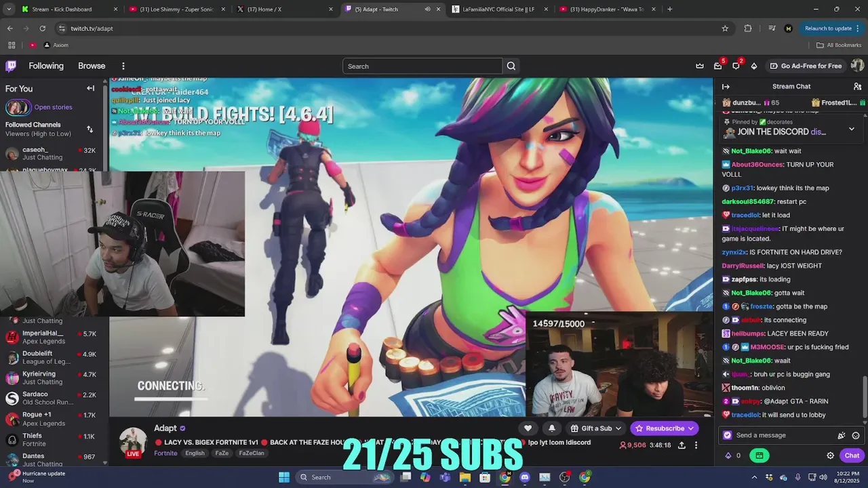
Task: Go to the Following page
Action: pyautogui.click(x=46, y=66)
